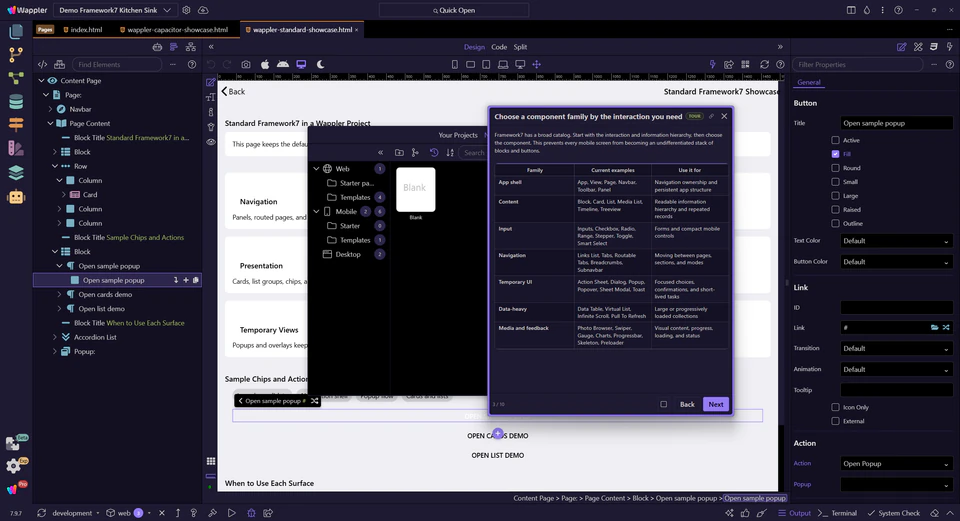
Task: Switch to Code view
Action: (499, 47)
